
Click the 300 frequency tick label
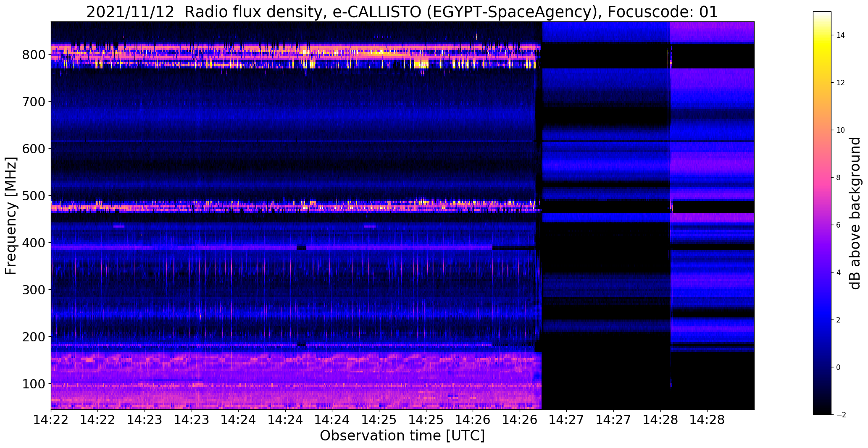pos(33,290)
